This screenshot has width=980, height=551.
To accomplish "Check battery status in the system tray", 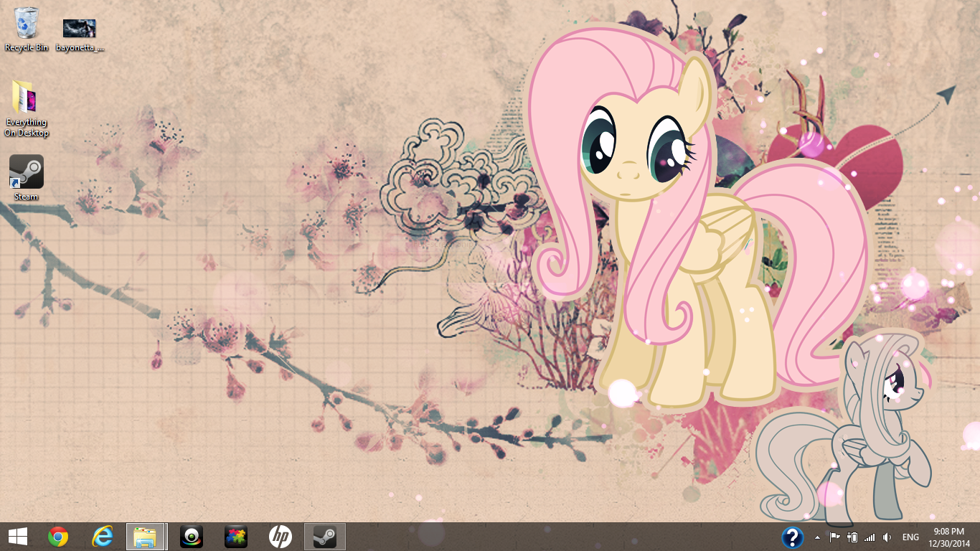I will [x=852, y=536].
